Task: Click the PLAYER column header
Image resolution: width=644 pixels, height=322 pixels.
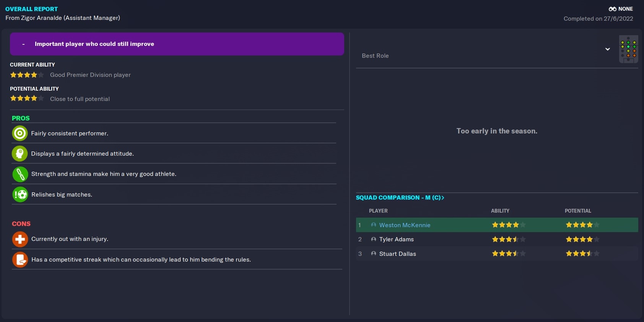Action: (378, 211)
